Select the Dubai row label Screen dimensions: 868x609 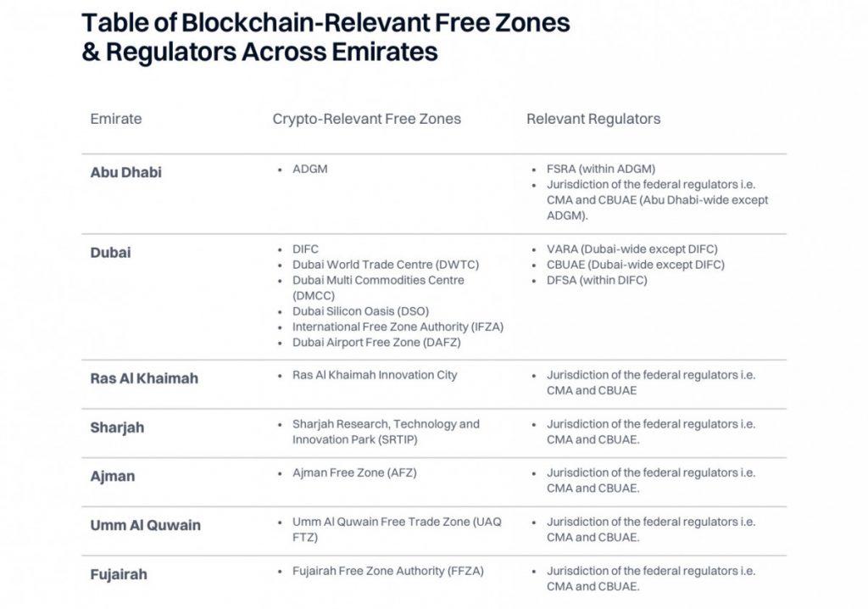pos(110,253)
